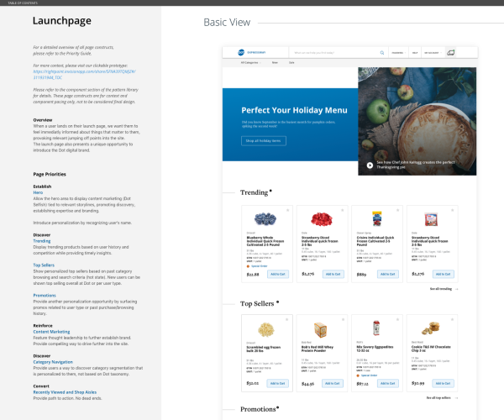Click the search magnifier icon

[382, 52]
